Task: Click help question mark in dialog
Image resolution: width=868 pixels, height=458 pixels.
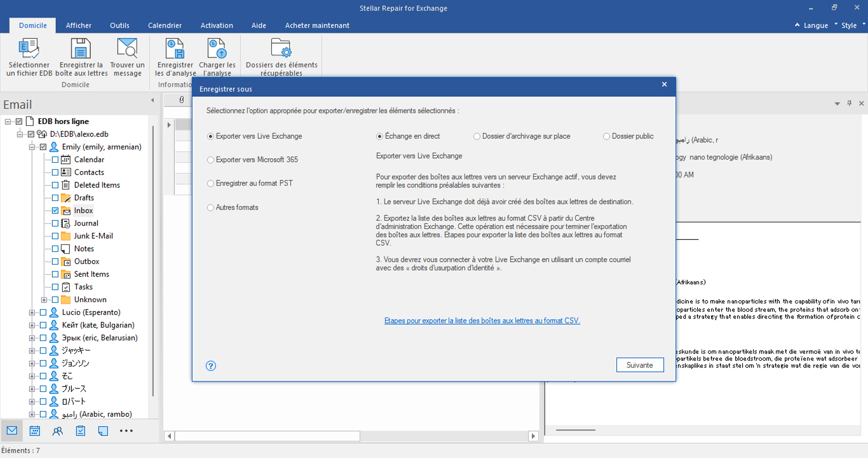Action: click(212, 366)
